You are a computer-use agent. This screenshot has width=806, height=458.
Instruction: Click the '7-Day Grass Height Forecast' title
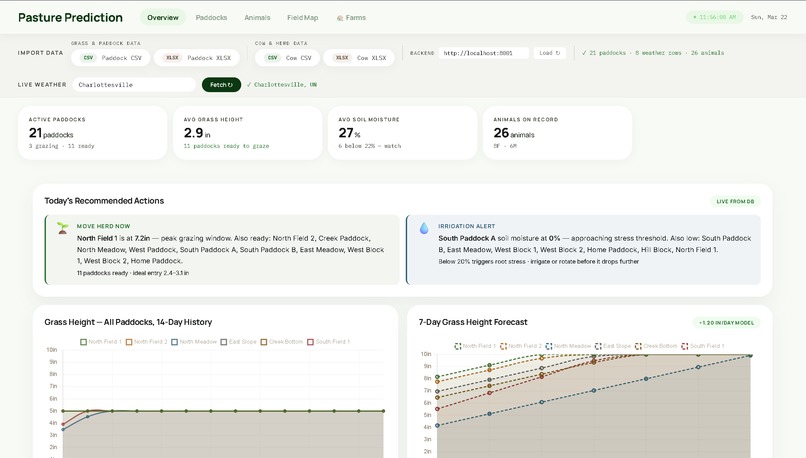[473, 322]
